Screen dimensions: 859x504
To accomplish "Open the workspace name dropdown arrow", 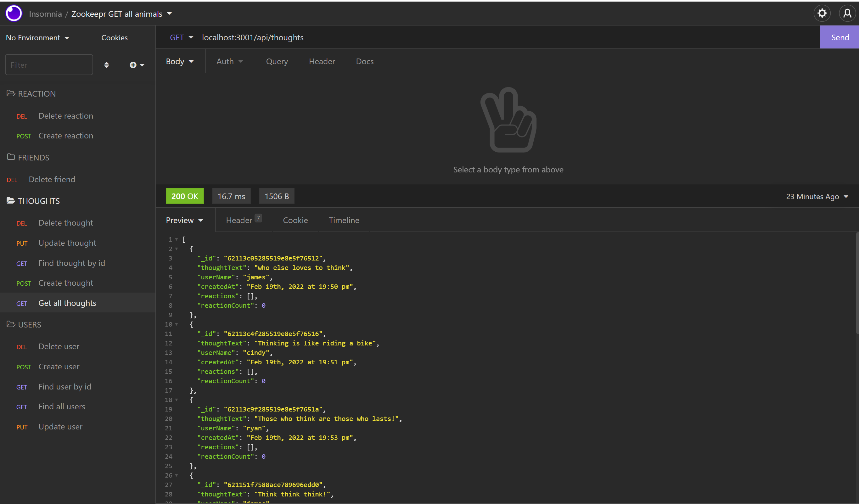I will pyautogui.click(x=169, y=14).
